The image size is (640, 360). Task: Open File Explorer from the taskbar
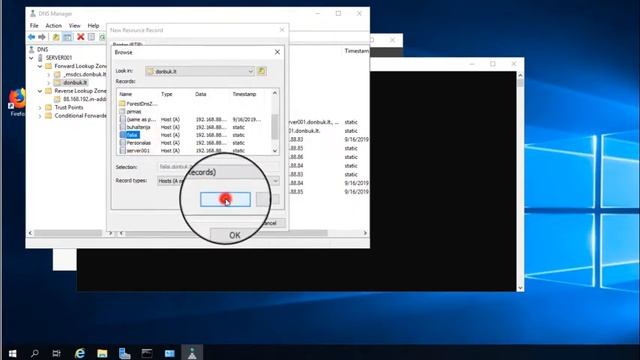[x=102, y=353]
